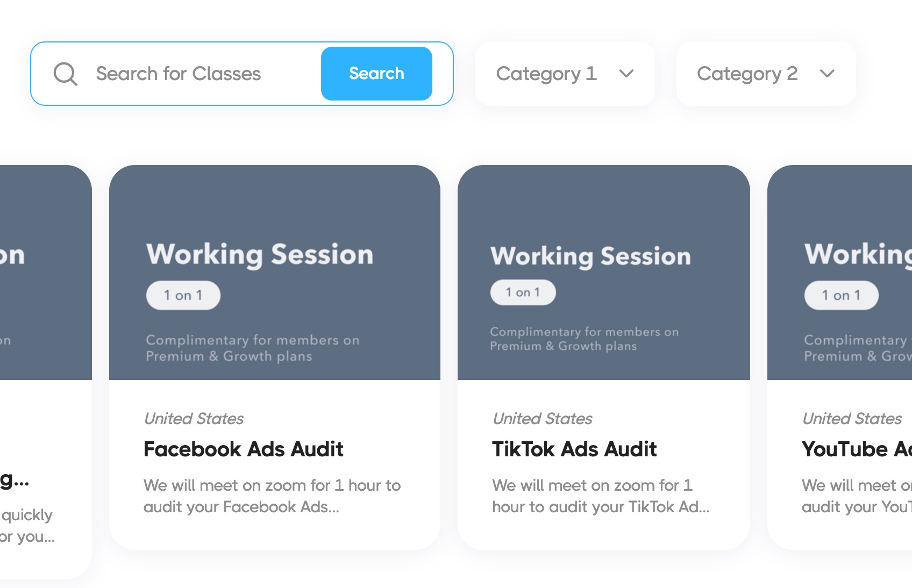The image size is (912, 588).
Task: Click the Facebook Ads Audit description text
Action: 272,496
